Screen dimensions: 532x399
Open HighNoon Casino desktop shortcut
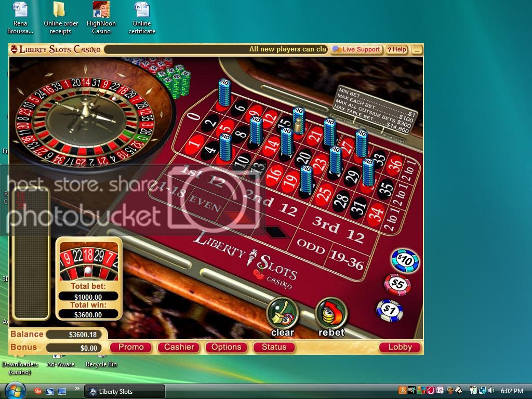(101, 18)
